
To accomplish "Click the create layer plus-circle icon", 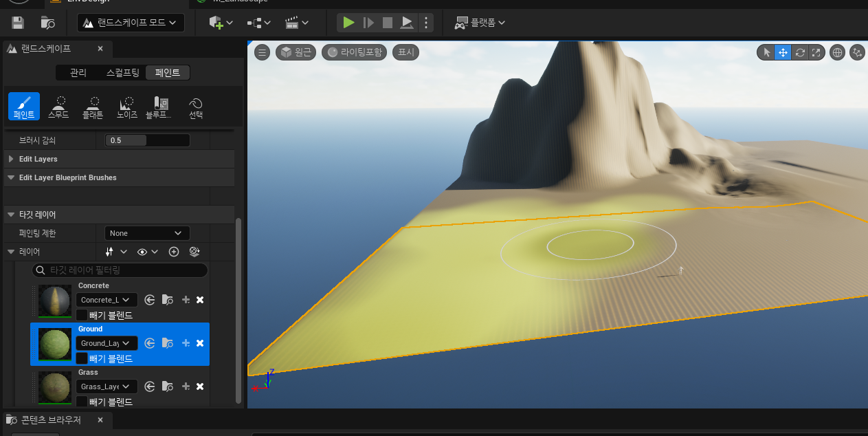I will pos(174,252).
